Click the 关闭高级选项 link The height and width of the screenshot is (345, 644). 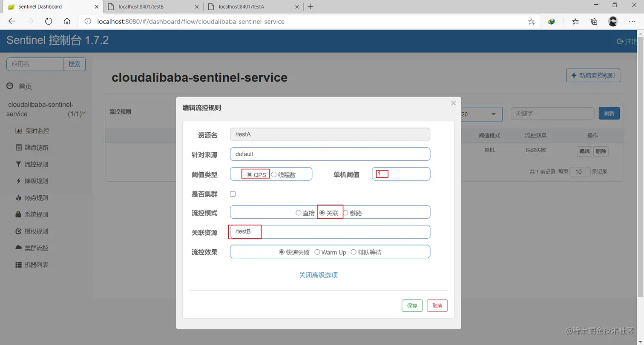coord(319,275)
